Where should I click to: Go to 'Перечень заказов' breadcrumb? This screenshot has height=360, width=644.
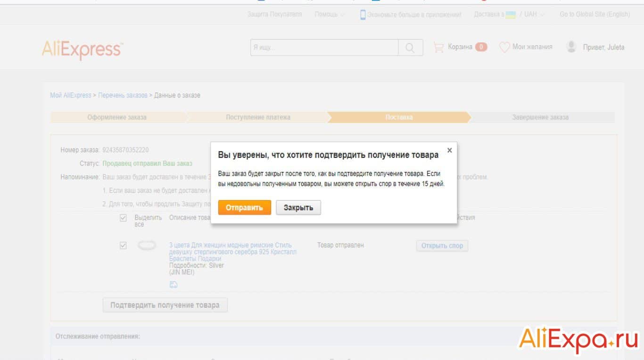[x=123, y=95]
